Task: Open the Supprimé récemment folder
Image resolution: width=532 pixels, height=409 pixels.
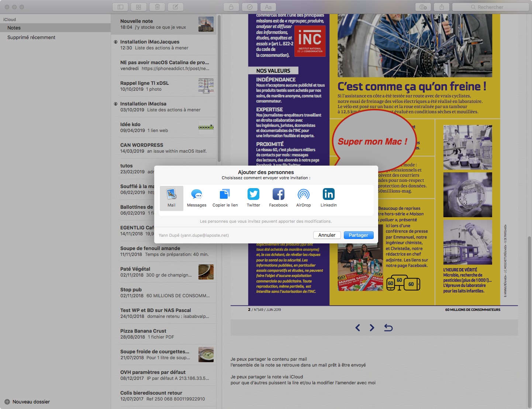Action: (x=31, y=37)
